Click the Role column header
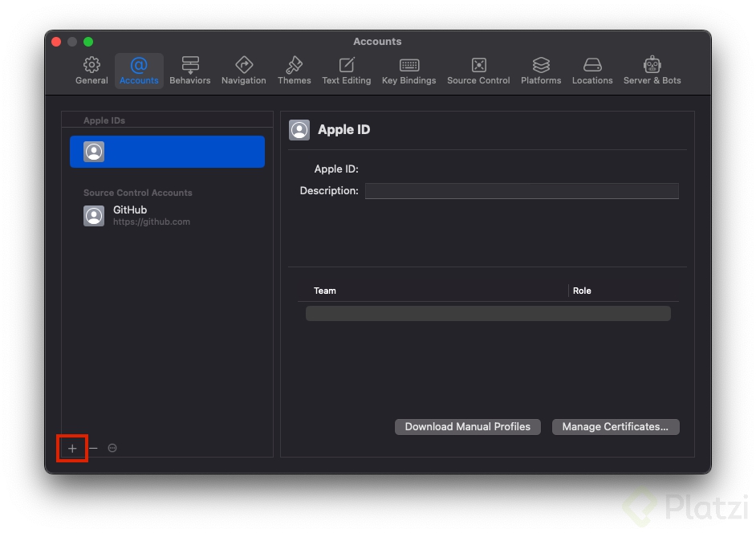 (x=582, y=291)
